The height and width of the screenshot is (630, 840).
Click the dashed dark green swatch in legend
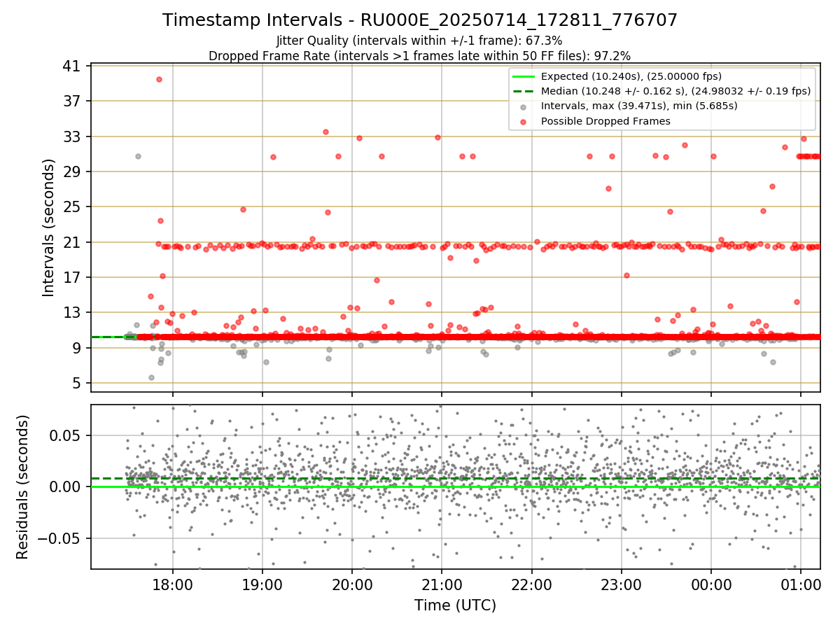[x=524, y=91]
